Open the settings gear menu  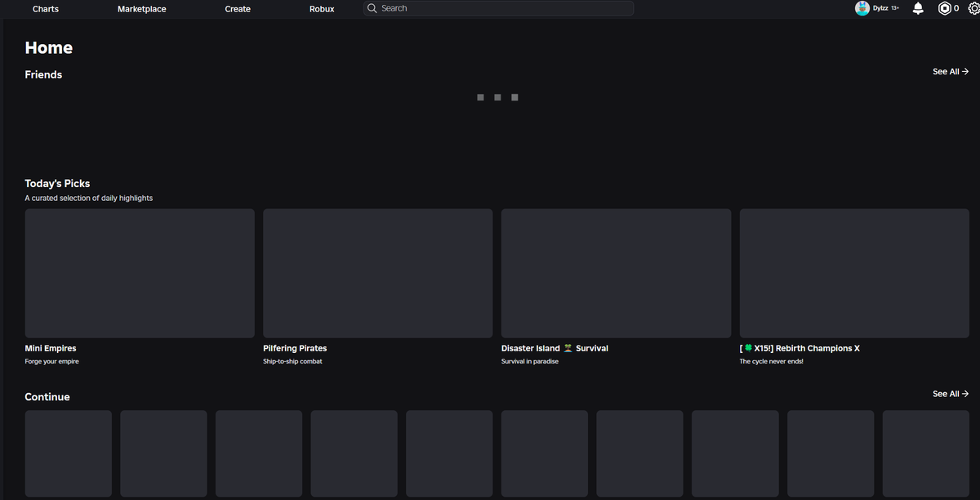974,8
